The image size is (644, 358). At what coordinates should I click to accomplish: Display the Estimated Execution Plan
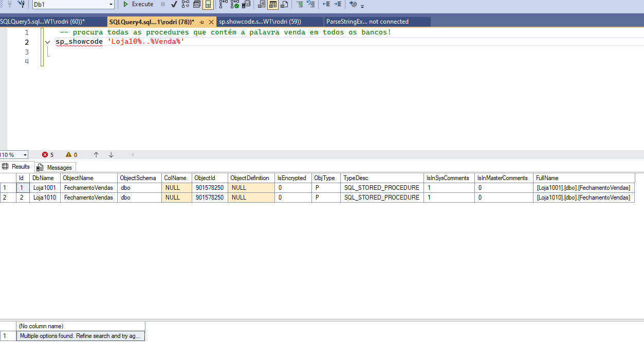(186, 4)
